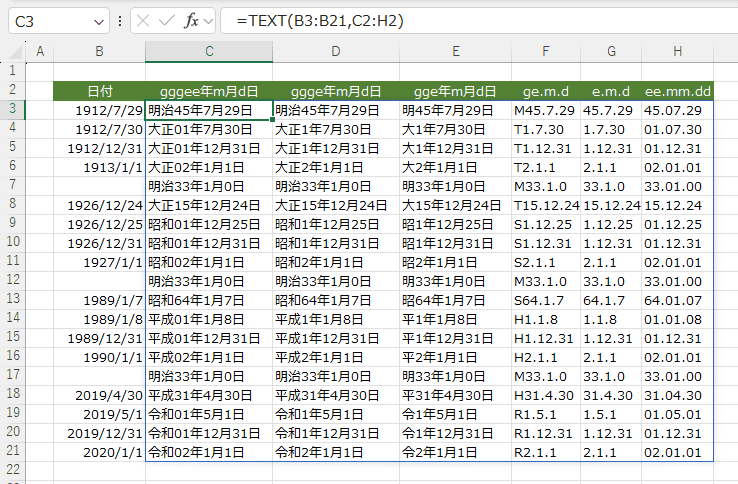Screen dimensions: 738x484
Task: Select the row 2 header
Action: coord(13,91)
